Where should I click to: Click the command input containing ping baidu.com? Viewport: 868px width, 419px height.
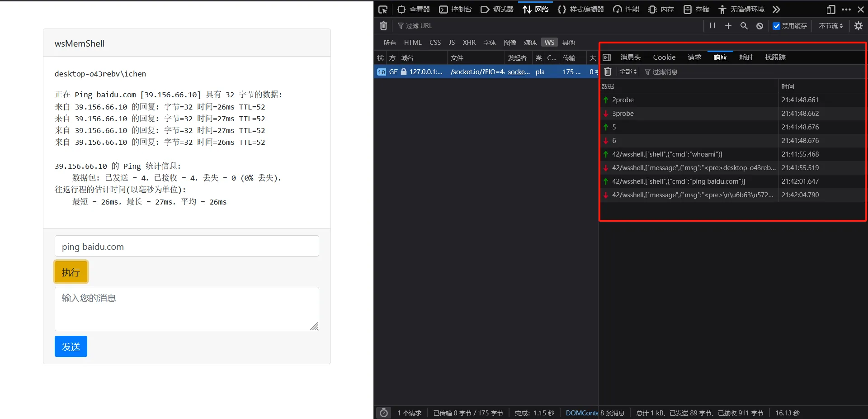pos(187,246)
